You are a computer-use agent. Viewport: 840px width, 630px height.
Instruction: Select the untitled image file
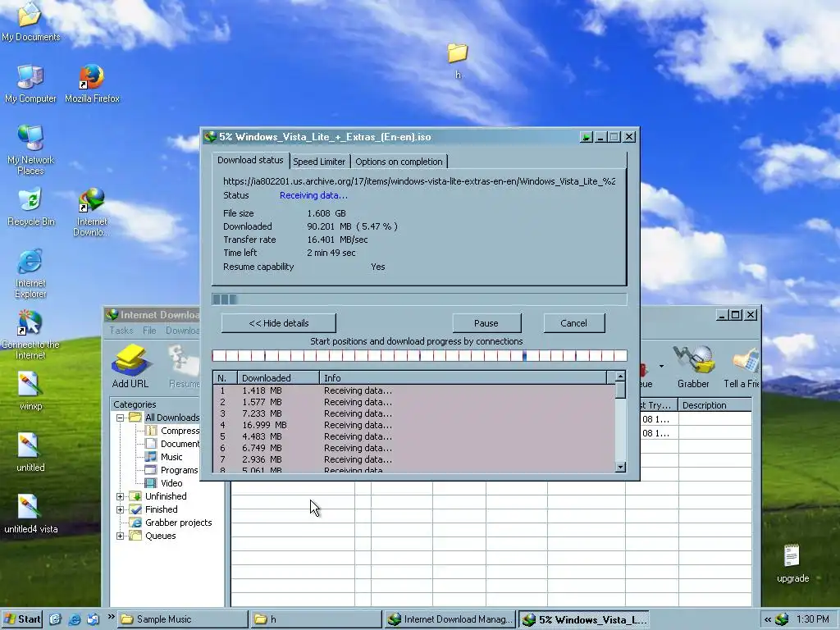coord(30,453)
